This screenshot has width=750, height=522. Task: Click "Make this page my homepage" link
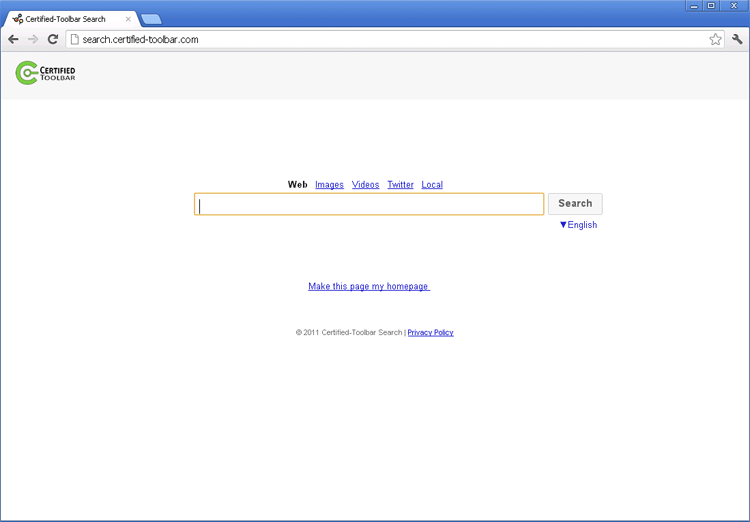coord(368,287)
